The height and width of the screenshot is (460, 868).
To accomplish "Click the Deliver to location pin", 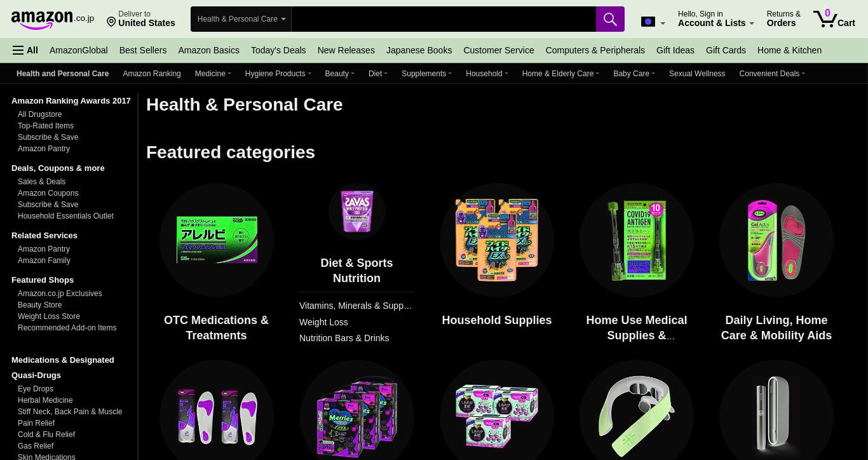I will click(111, 22).
